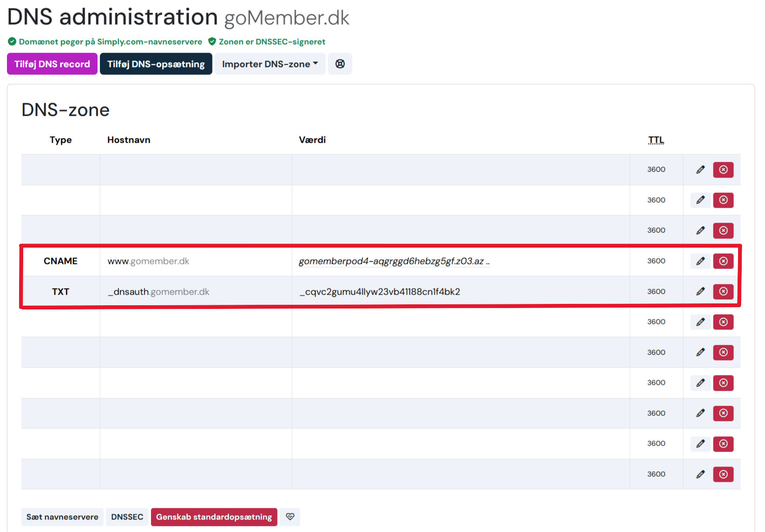Click the heart-pulse icon beside Genskab standardopsætning
This screenshot has width=765, height=532.
point(290,517)
